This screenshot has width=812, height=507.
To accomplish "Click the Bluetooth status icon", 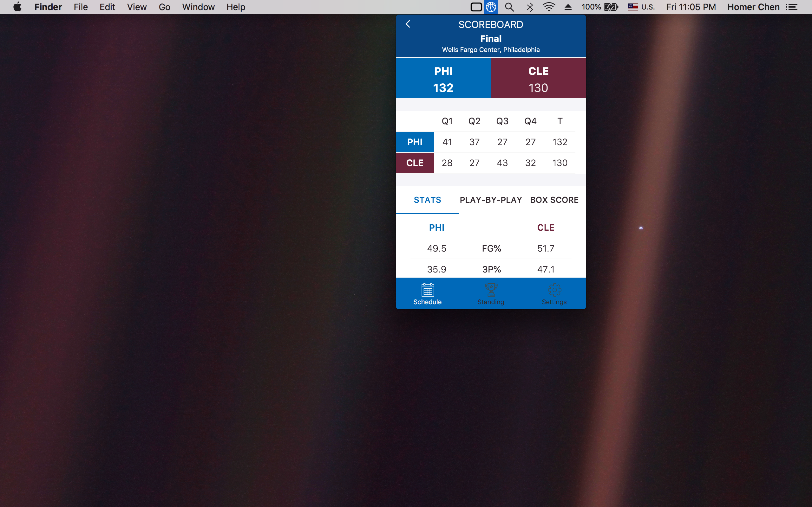I will [x=530, y=7].
